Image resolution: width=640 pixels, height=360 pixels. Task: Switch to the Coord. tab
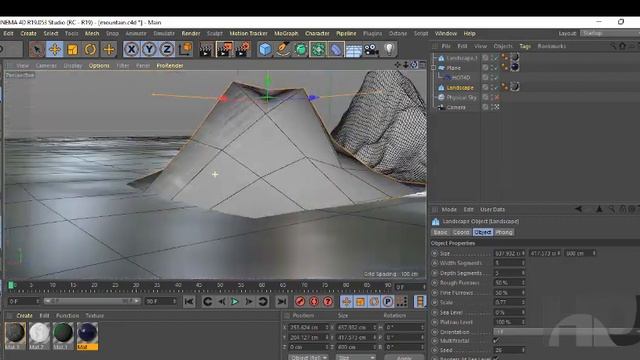[461, 232]
